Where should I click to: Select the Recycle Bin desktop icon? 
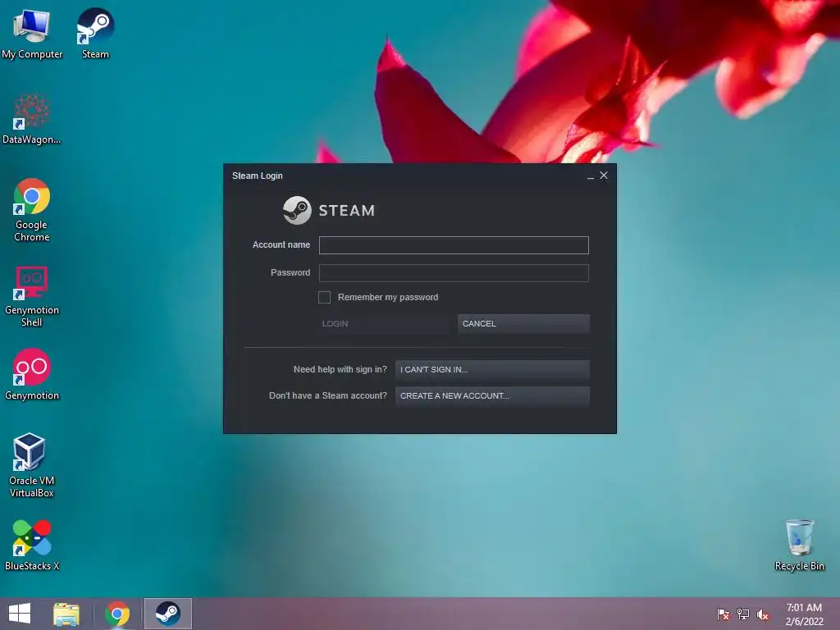799,546
